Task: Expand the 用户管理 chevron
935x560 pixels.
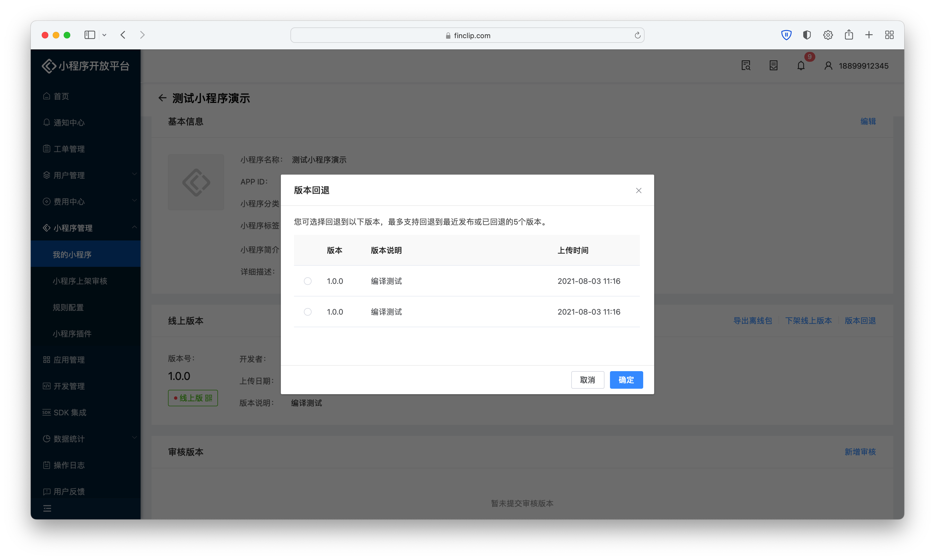Action: (x=134, y=174)
